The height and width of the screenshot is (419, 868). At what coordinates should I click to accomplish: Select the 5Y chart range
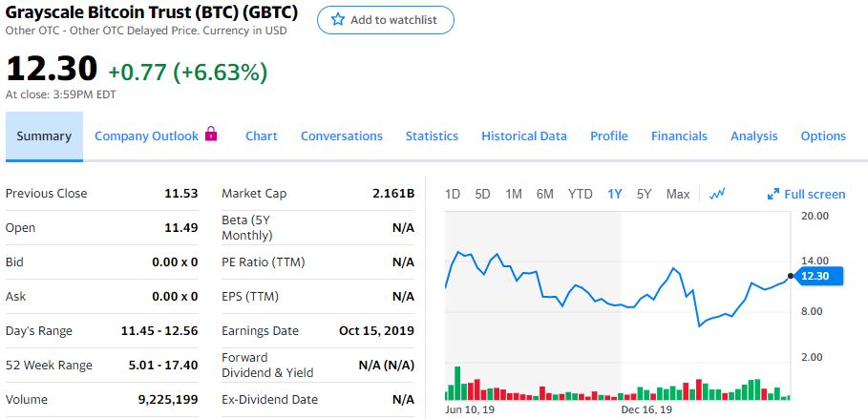(644, 195)
